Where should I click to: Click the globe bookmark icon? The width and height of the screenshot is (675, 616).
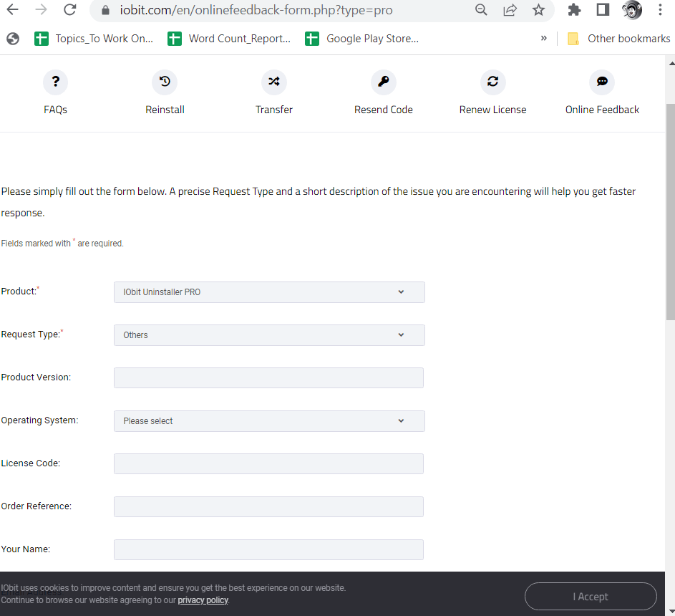pos(13,39)
